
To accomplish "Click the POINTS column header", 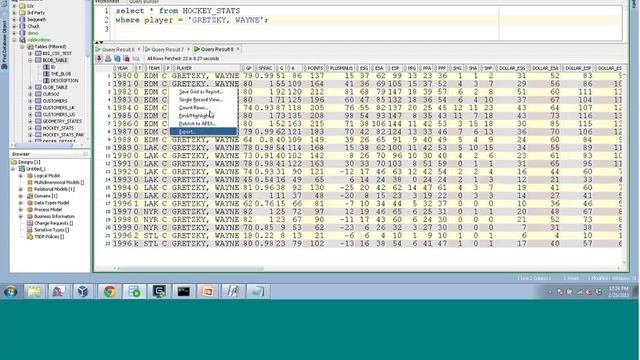I will (x=315, y=68).
